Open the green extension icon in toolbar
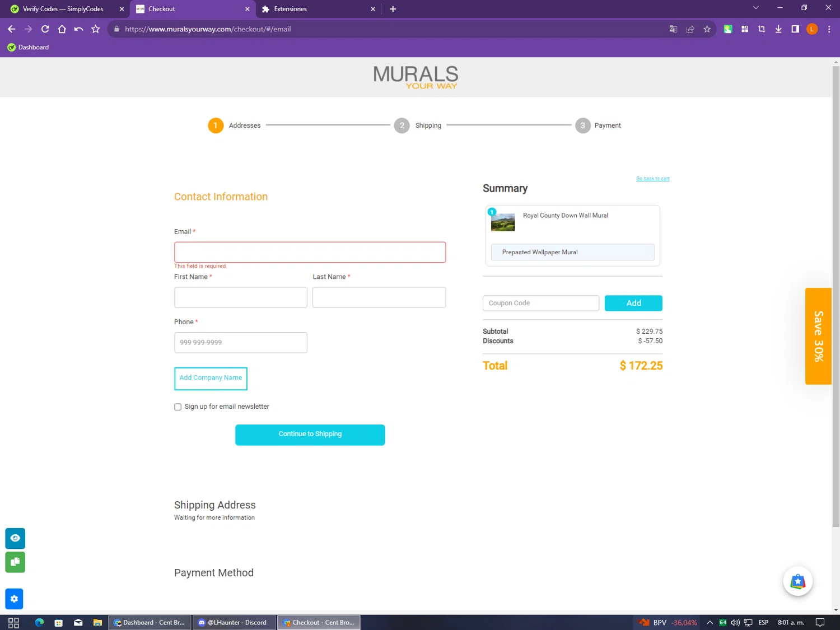The image size is (840, 630). pyautogui.click(x=728, y=29)
